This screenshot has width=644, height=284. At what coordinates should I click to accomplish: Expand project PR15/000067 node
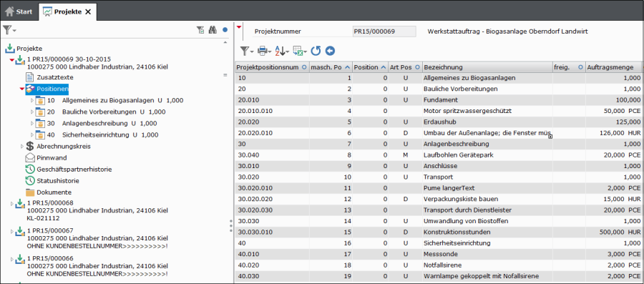[12, 232]
